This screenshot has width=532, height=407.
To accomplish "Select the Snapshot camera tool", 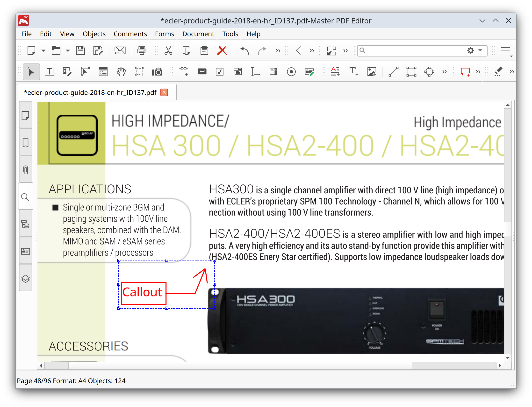I will pos(157,72).
